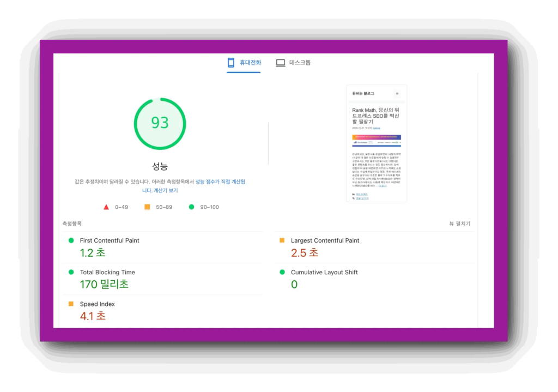Click the page screenshot thumbnail preview
The height and width of the screenshot is (392, 558).
point(376,143)
